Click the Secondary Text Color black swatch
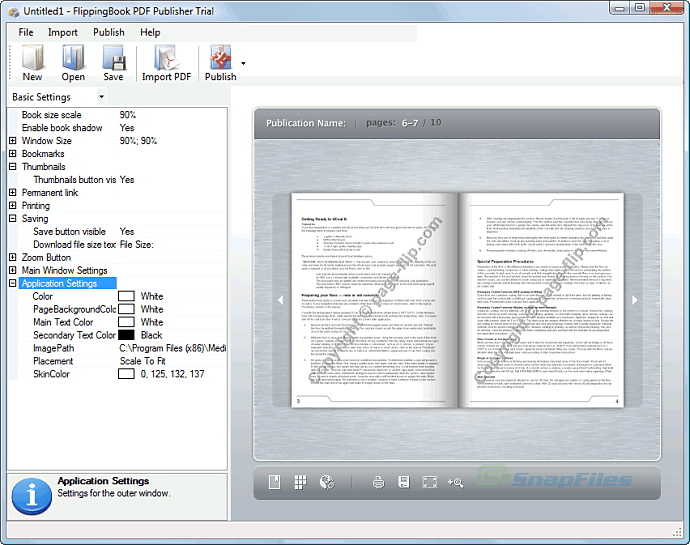 (x=126, y=335)
